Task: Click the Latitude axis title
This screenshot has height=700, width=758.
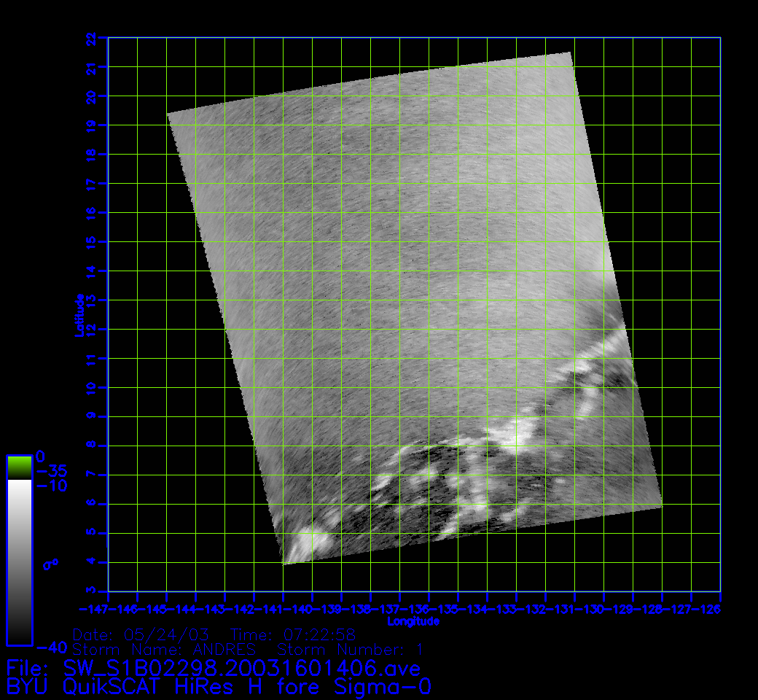Action: pos(79,314)
